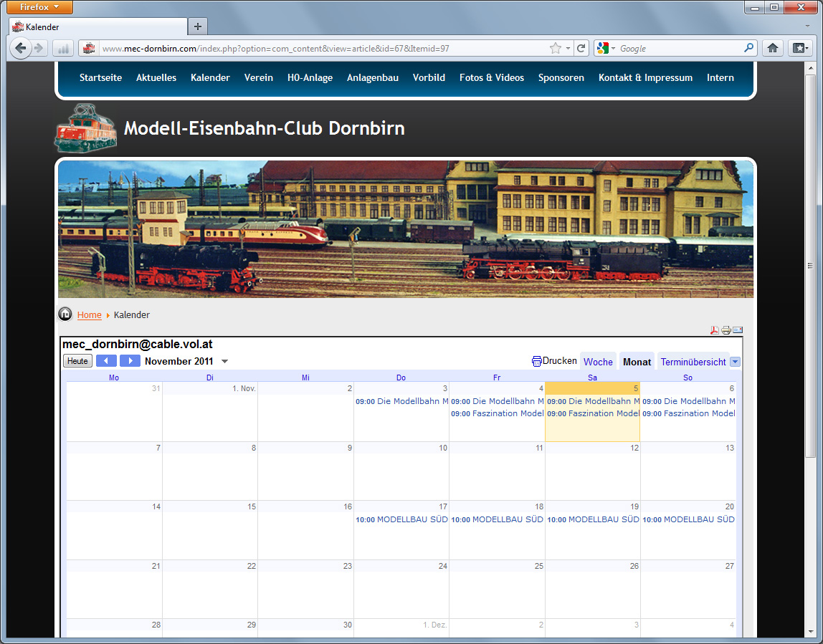This screenshot has width=823, height=644.
Task: Open Kalender in the navigation menu
Action: [x=211, y=77]
